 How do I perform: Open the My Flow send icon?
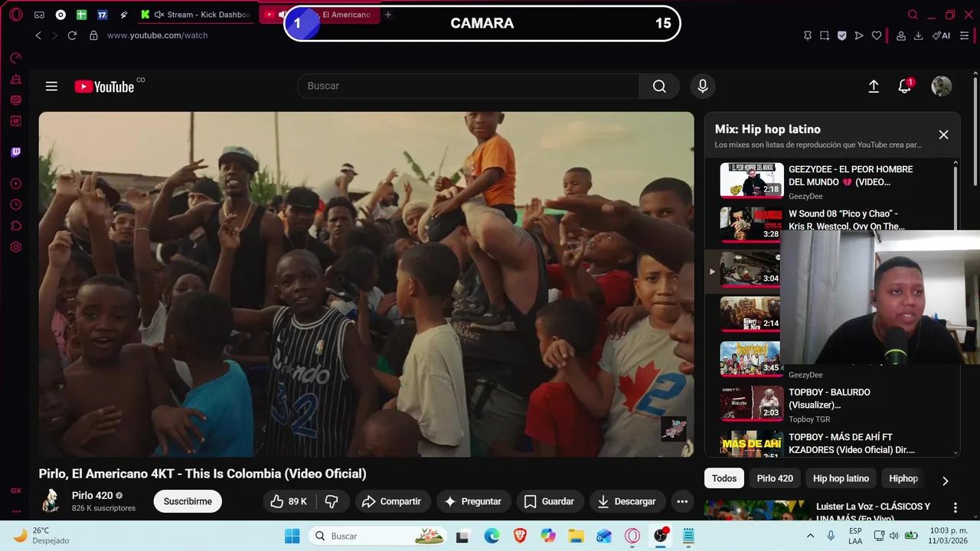coord(859,35)
